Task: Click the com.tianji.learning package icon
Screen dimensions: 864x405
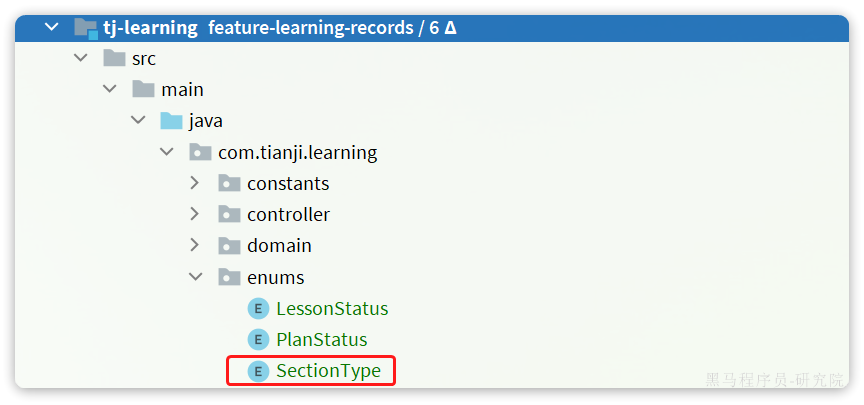Action: click(x=200, y=152)
